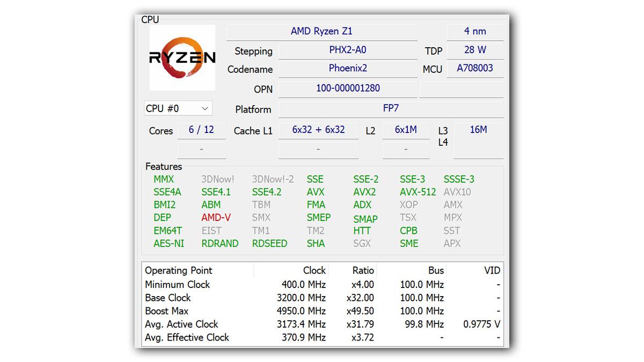Click the SMEP feature label
The height and width of the screenshot is (362, 644).
(319, 218)
